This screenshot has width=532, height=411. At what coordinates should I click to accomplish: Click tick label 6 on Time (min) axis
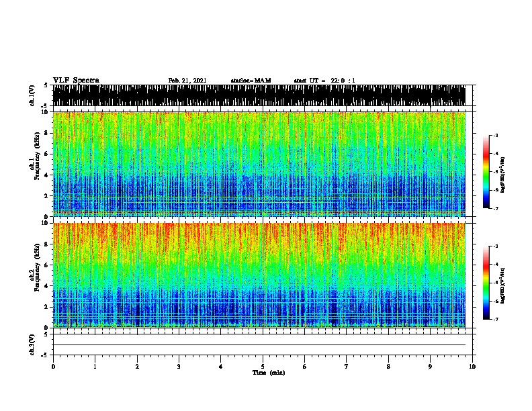(305, 367)
